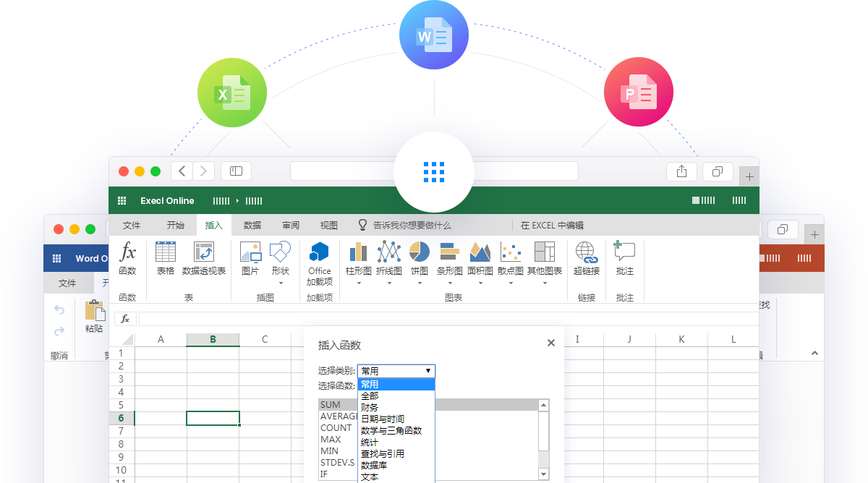This screenshot has height=483, width=868.
Task: Choose 日期与时间 in category list
Action: [x=396, y=419]
